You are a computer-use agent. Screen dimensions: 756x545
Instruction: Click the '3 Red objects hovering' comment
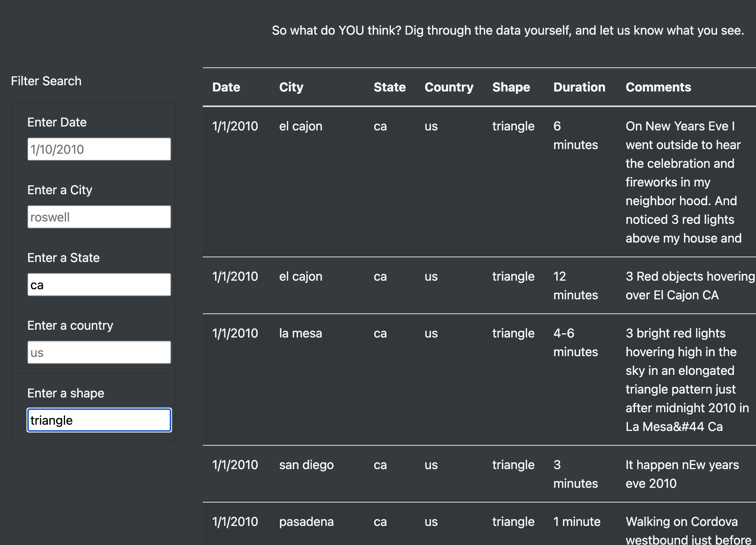(x=690, y=286)
